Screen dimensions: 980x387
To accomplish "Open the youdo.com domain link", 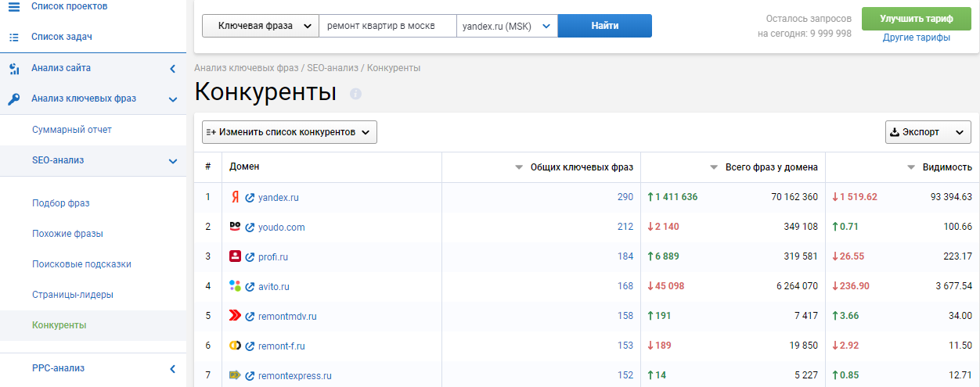I will (x=282, y=228).
